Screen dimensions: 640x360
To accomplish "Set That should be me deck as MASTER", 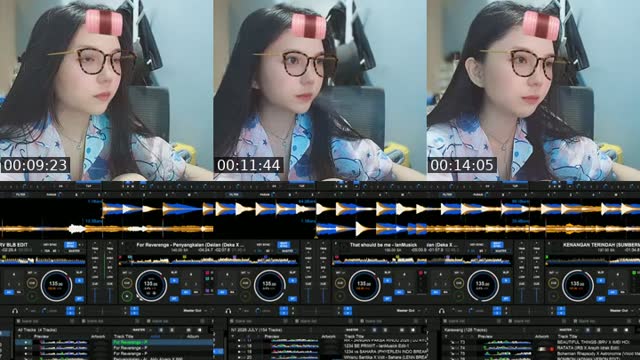I will (x=501, y=251).
